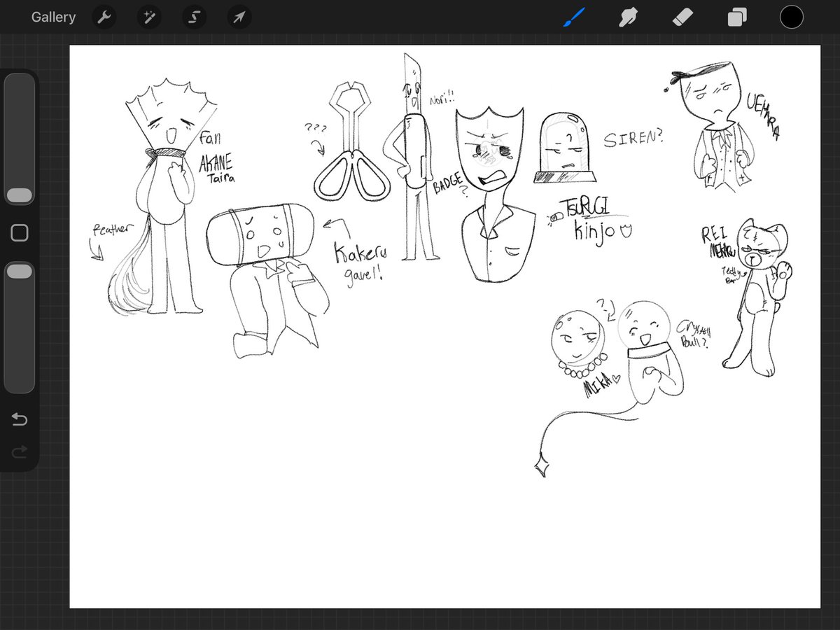Open the Layers panel

tap(737, 17)
